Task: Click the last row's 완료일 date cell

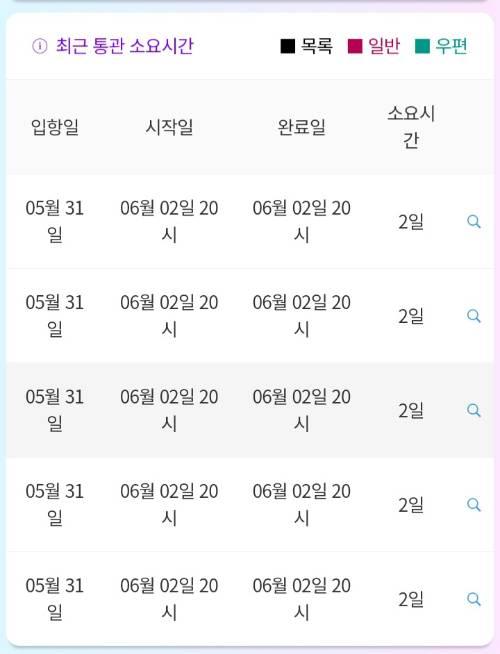Action: pos(302,599)
